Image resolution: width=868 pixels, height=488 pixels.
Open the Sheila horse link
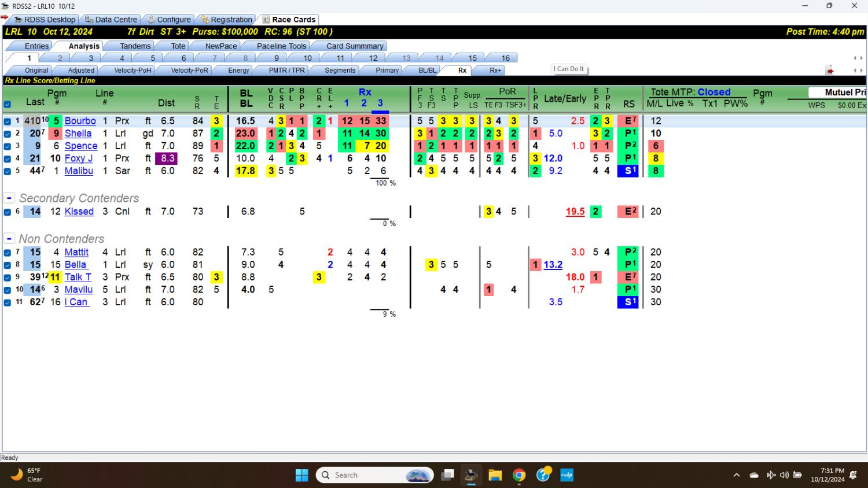tap(78, 134)
